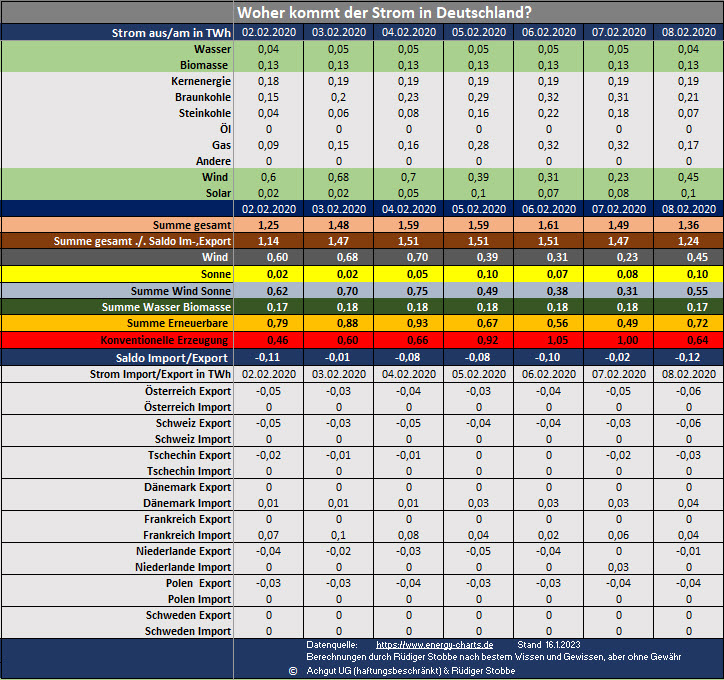Select the 'Summe Wasser Biomasse' row label

click(166, 306)
